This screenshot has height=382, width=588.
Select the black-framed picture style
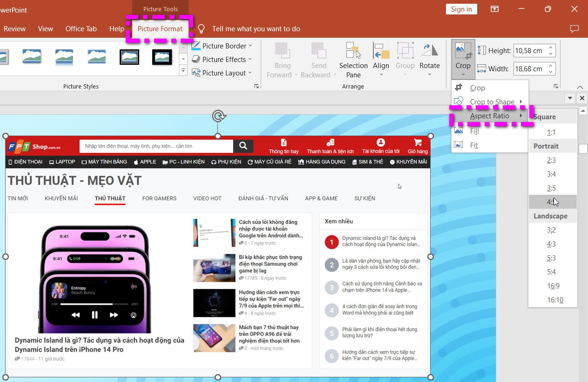[162, 56]
